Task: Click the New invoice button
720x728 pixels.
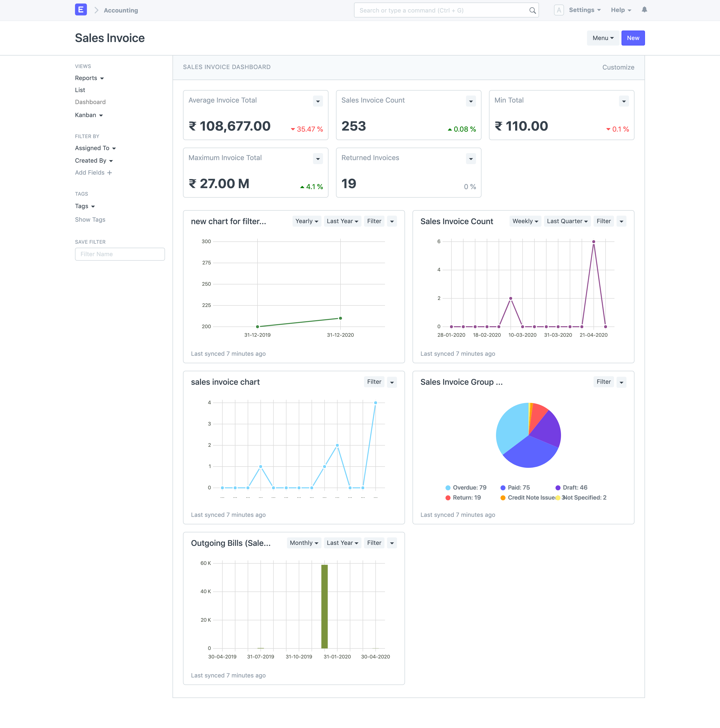Action: pos(633,38)
